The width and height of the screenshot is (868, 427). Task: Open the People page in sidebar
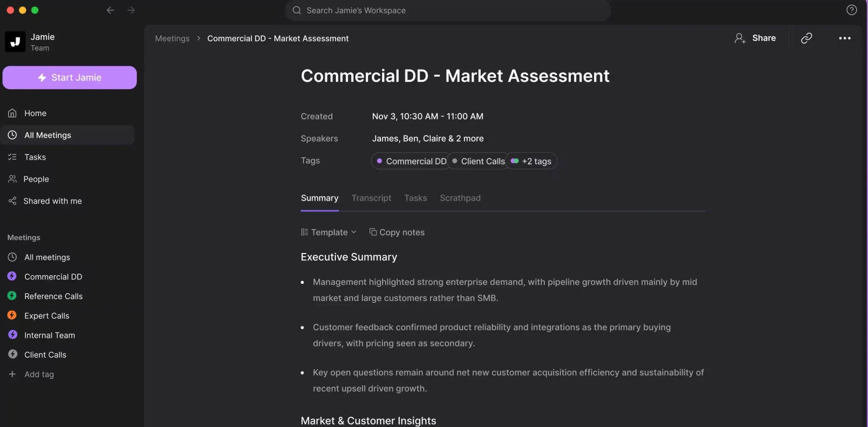point(36,179)
